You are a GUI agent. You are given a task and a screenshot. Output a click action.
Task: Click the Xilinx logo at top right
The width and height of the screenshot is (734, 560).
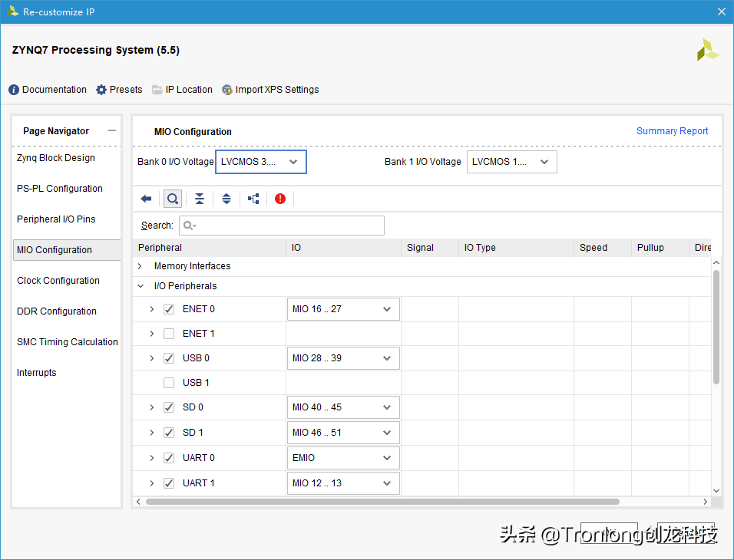click(707, 50)
